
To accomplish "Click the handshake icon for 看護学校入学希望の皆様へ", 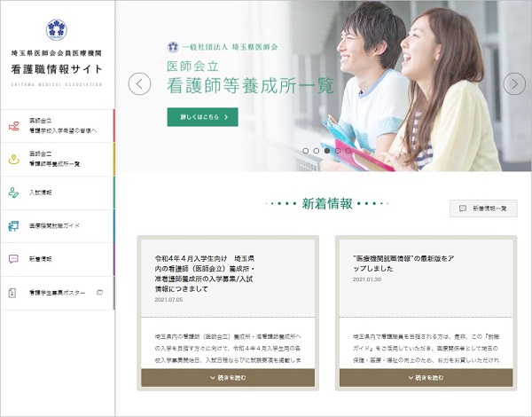I will tap(12, 126).
